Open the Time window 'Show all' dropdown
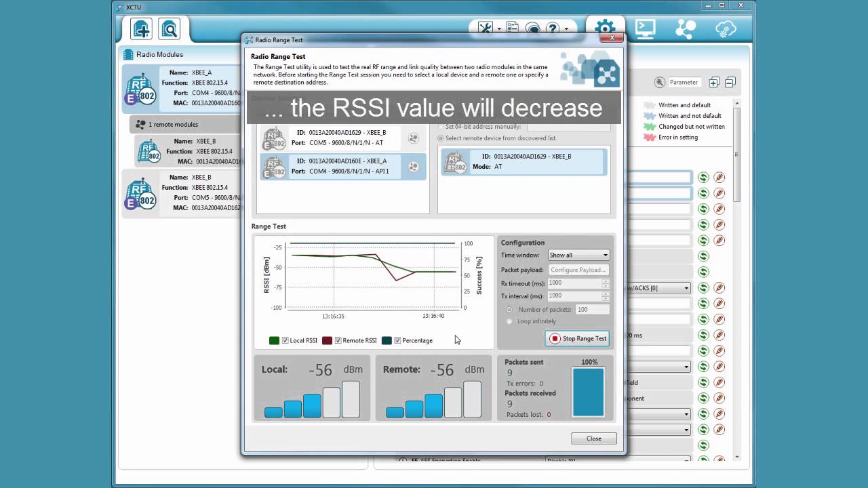The height and width of the screenshot is (488, 868). 578,255
